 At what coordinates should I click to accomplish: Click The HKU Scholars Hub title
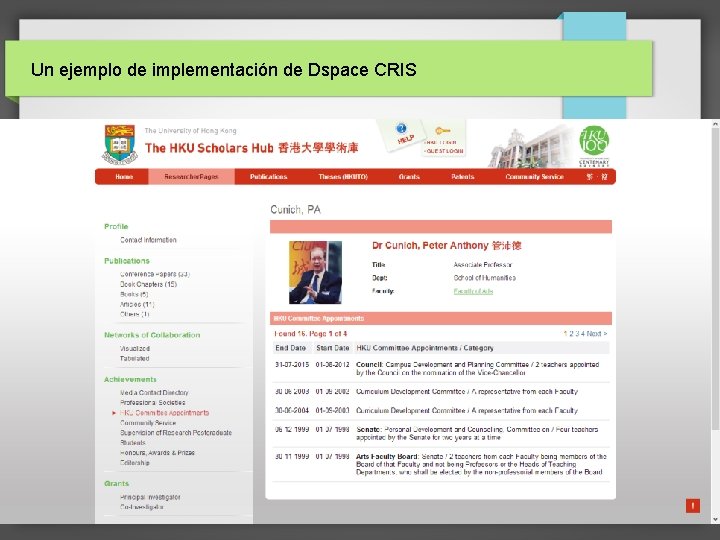pyautogui.click(x=251, y=148)
